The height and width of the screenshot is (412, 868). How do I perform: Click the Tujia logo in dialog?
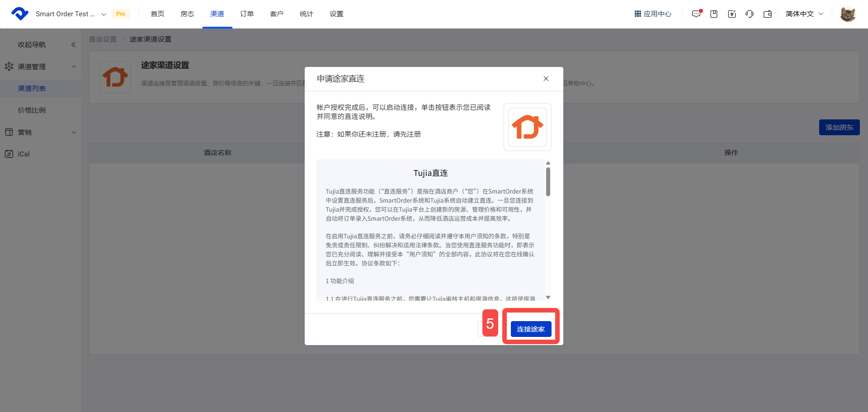(527, 127)
